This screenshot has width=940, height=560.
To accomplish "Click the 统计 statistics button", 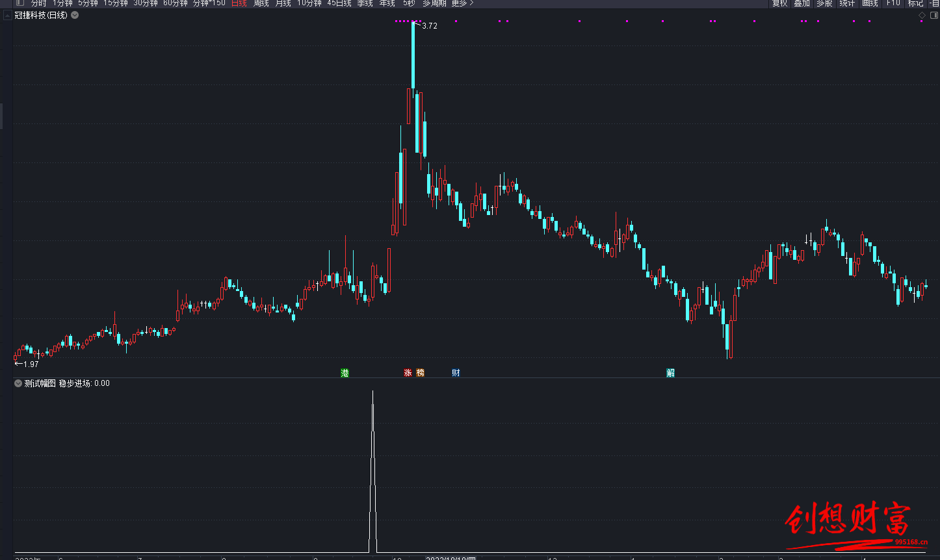I will click(847, 3).
